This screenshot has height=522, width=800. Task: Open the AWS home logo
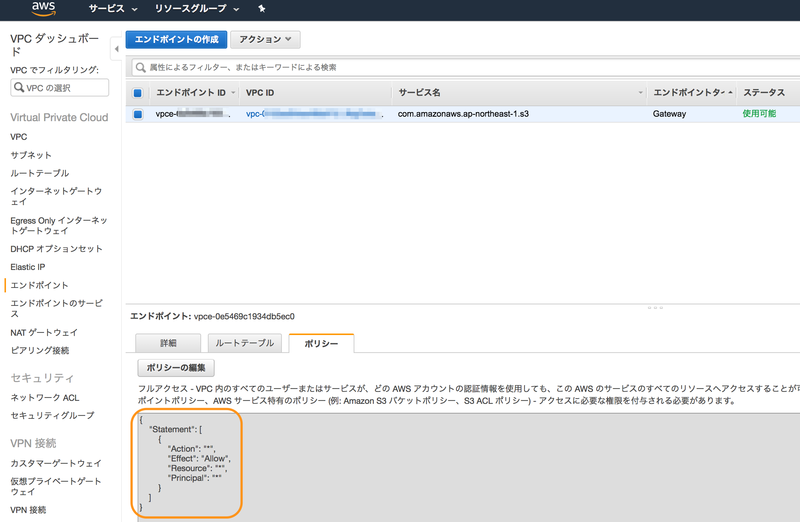43,8
